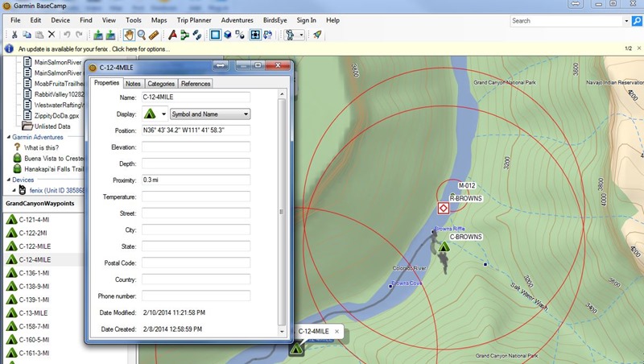
Task: Collapse the fenix device tree node
Action: point(14,190)
